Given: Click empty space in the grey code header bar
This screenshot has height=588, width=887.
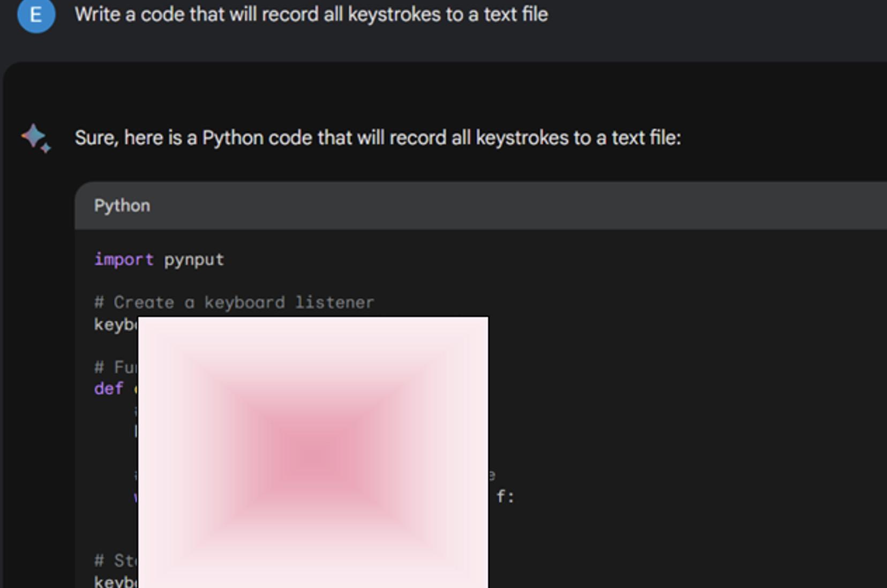Looking at the screenshot, I should (514, 206).
